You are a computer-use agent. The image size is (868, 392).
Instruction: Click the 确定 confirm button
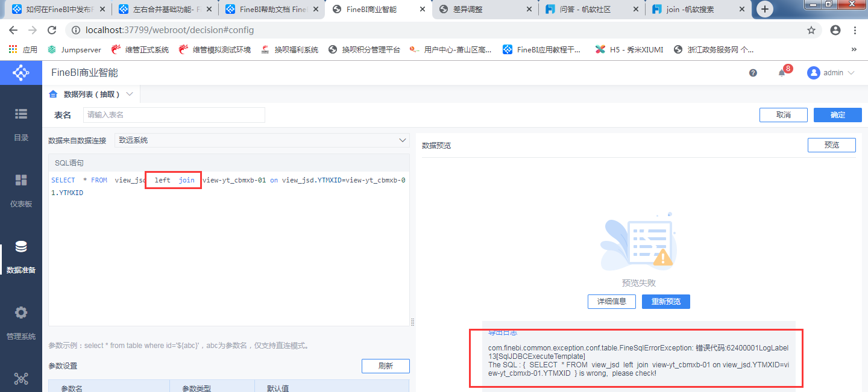838,115
